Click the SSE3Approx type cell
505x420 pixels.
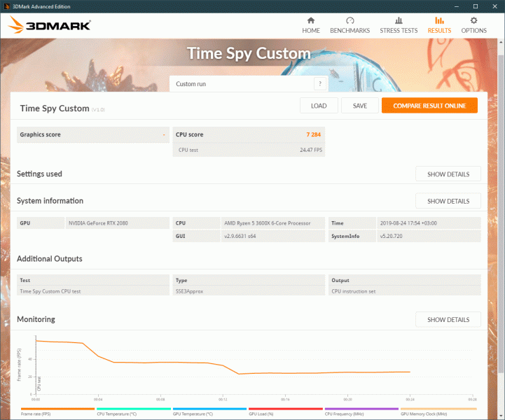tap(249, 291)
